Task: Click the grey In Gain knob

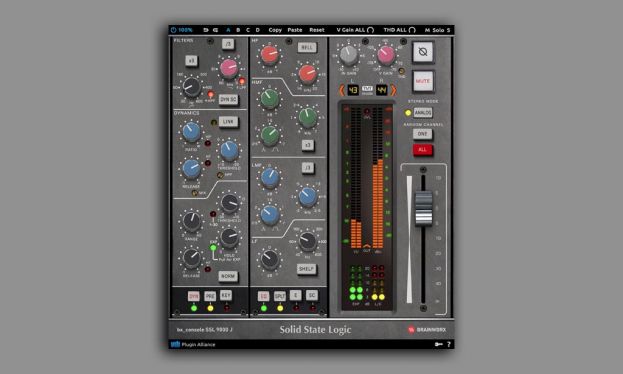Action: 349,55
